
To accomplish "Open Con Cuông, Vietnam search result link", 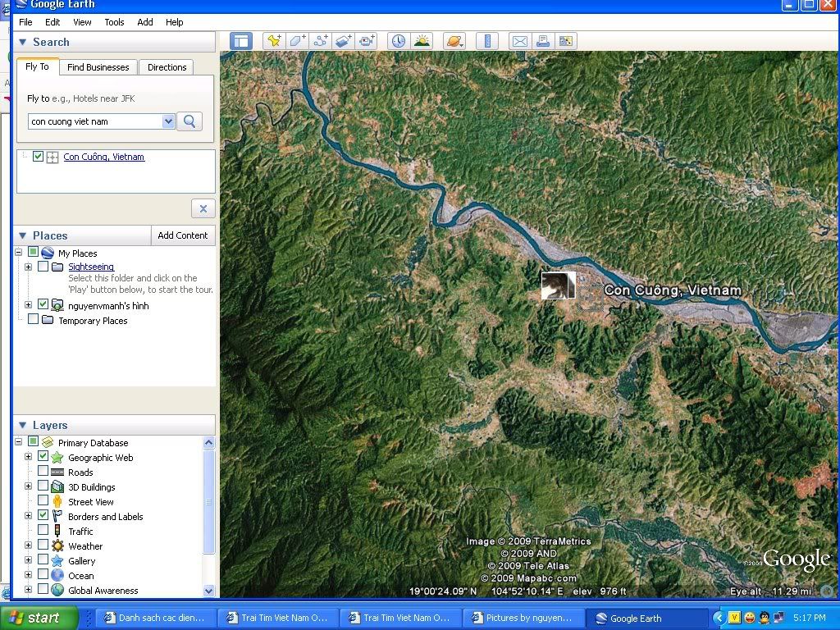I will (104, 157).
